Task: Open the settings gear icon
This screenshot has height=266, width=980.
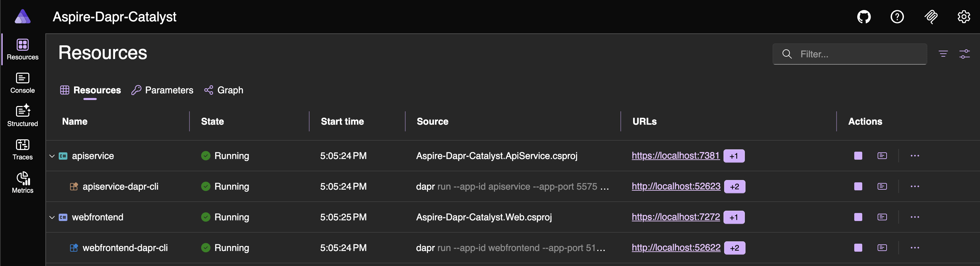Action: tap(963, 17)
